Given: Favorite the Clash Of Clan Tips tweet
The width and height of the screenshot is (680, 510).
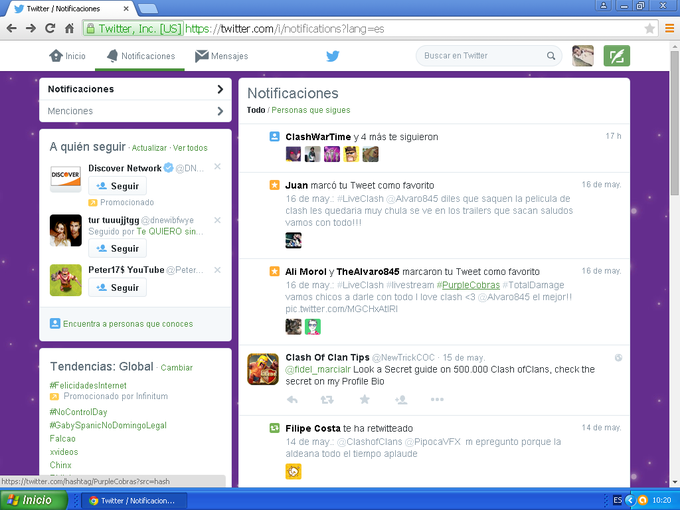Looking at the screenshot, I should click(x=365, y=399).
